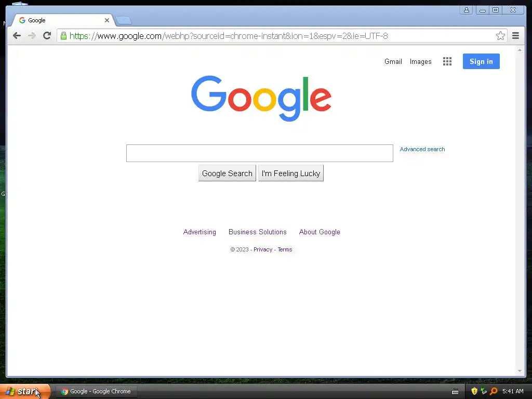The width and height of the screenshot is (532, 399).
Task: Open the Privacy link
Action: click(263, 249)
